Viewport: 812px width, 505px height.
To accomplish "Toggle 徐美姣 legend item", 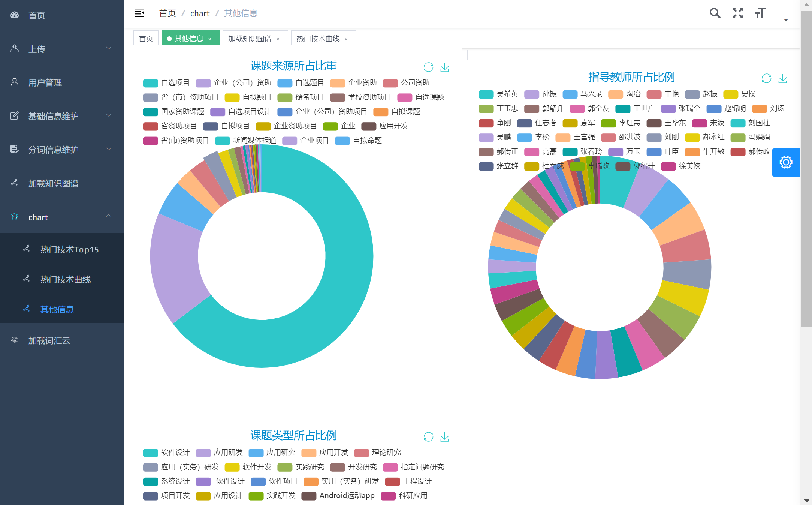I will pos(681,166).
